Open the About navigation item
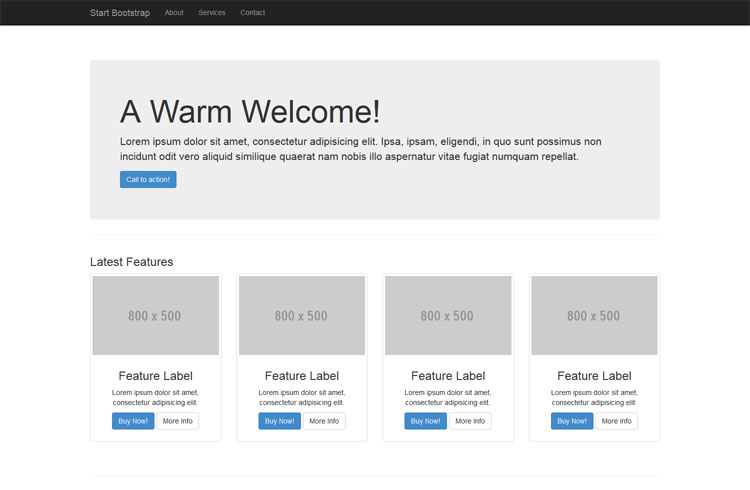The height and width of the screenshot is (490, 750). tap(174, 13)
